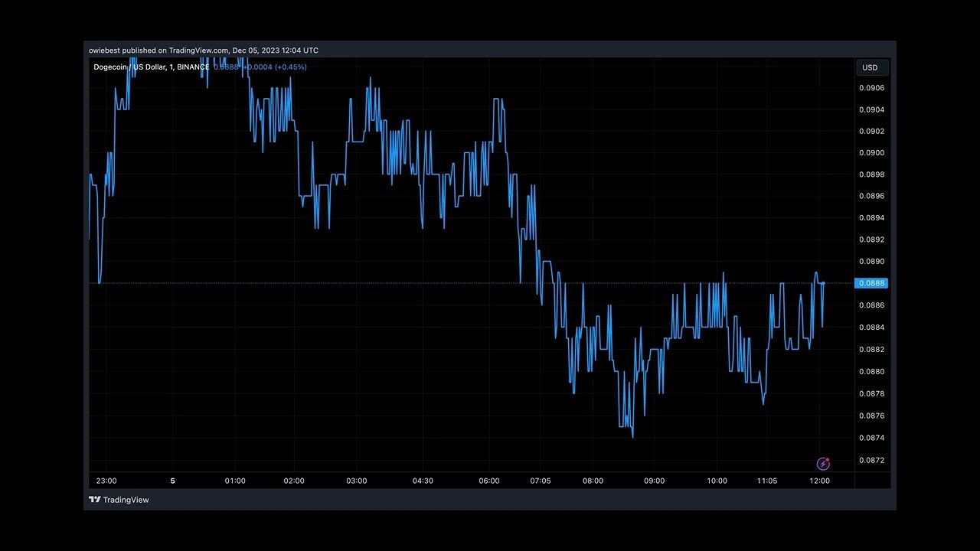Click the bold date label 5 on time axis
980x551 pixels.
pos(172,481)
